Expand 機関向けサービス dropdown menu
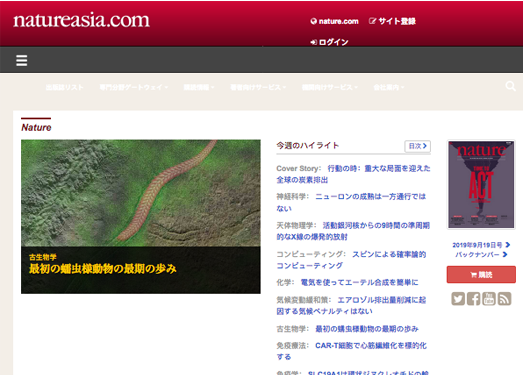Screen dimensions: 523x375 (330, 87)
